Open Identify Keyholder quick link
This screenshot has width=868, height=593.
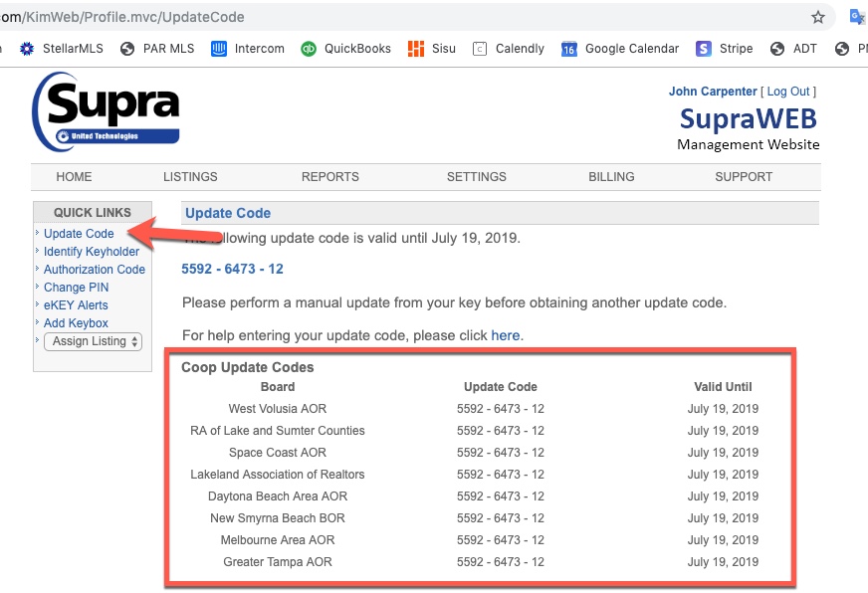(92, 252)
